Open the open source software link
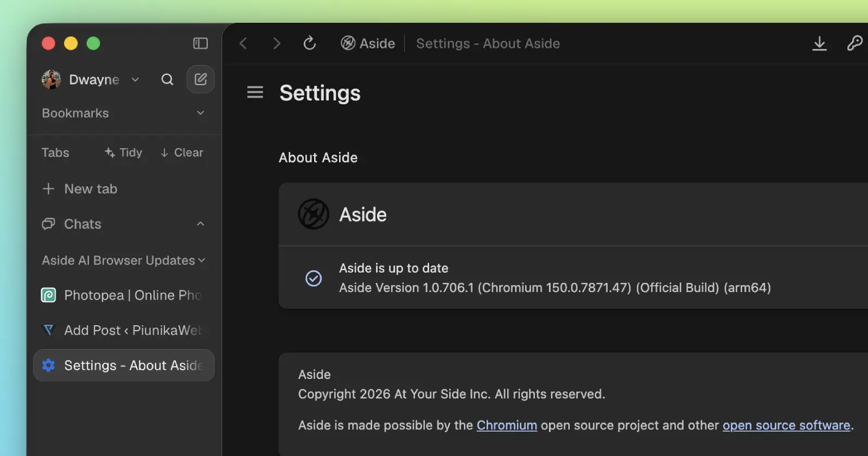 tap(786, 425)
